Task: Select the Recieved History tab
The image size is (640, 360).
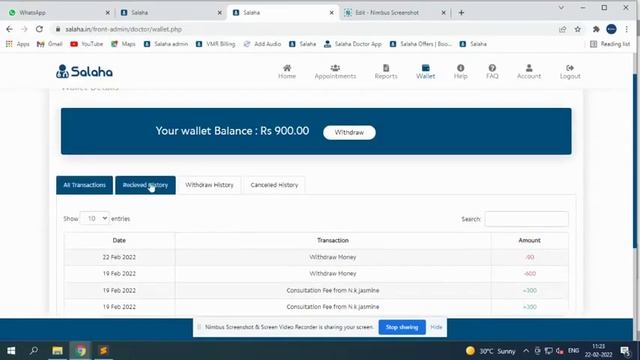Action: [x=145, y=185]
